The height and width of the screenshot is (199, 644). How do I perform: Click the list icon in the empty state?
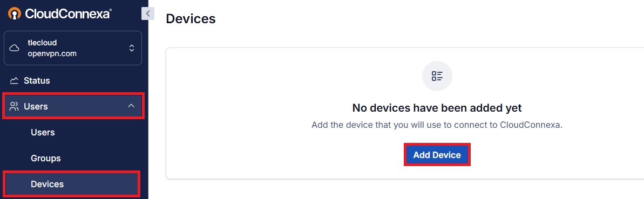pos(437,76)
